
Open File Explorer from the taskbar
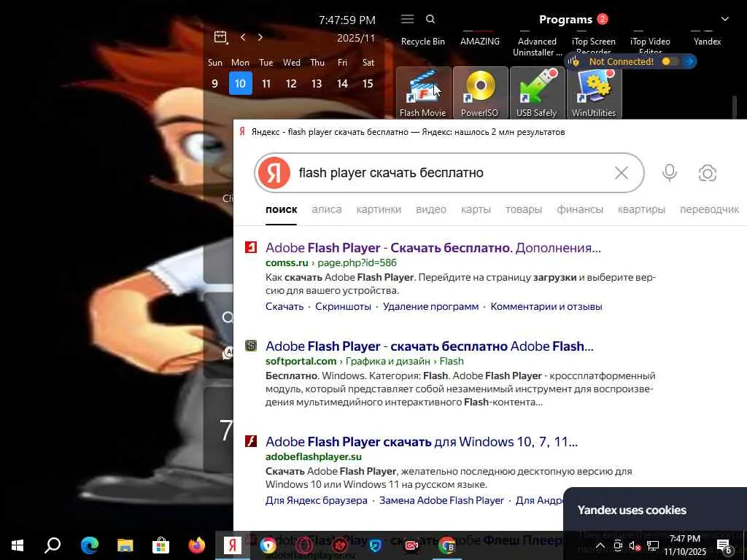coord(125,545)
